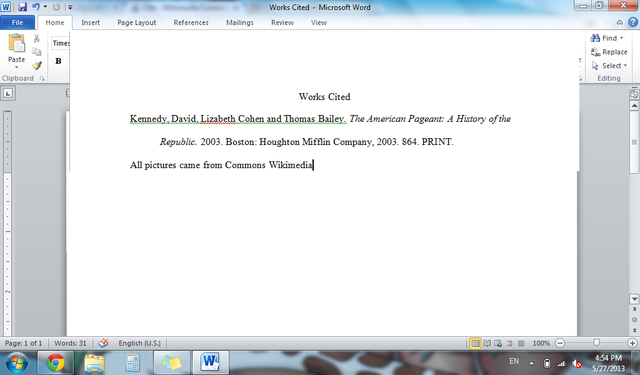640x375 pixels.
Task: Save the document with the floppy disk icon
Action: coord(22,7)
